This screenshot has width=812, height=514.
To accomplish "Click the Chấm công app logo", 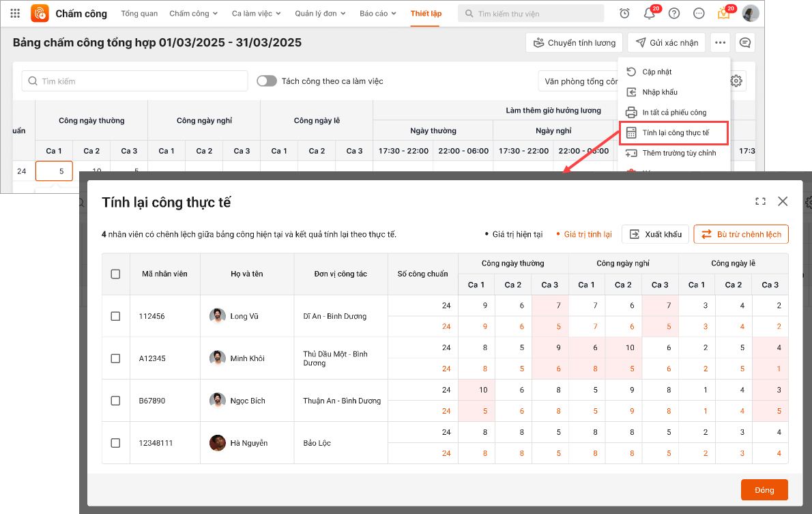I will coord(40,14).
